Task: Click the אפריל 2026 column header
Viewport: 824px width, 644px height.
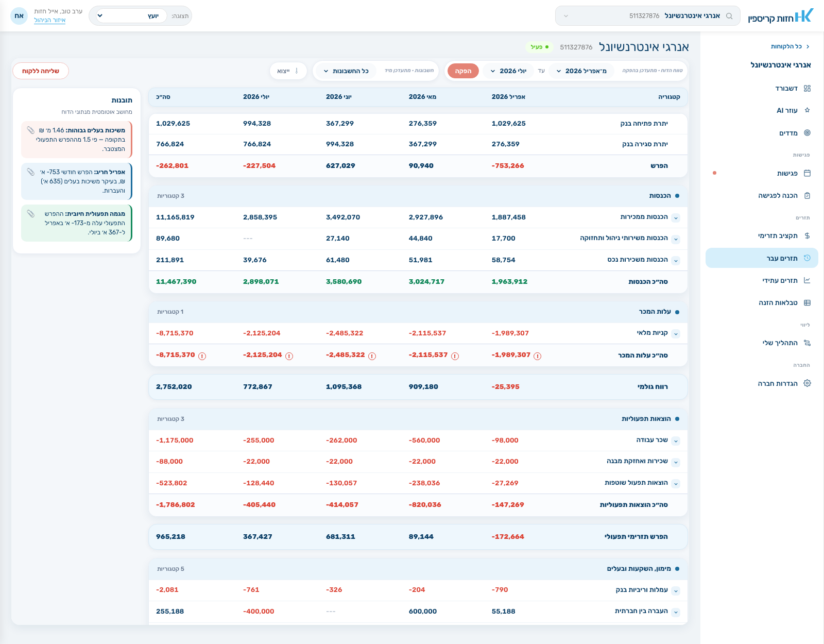Action: point(508,97)
